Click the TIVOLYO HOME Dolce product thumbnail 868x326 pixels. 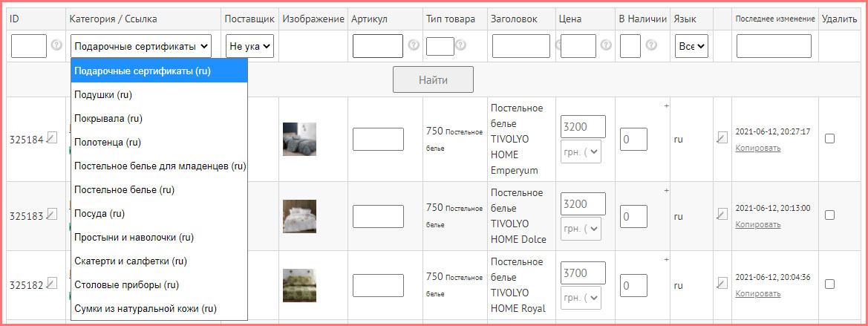[x=299, y=216]
